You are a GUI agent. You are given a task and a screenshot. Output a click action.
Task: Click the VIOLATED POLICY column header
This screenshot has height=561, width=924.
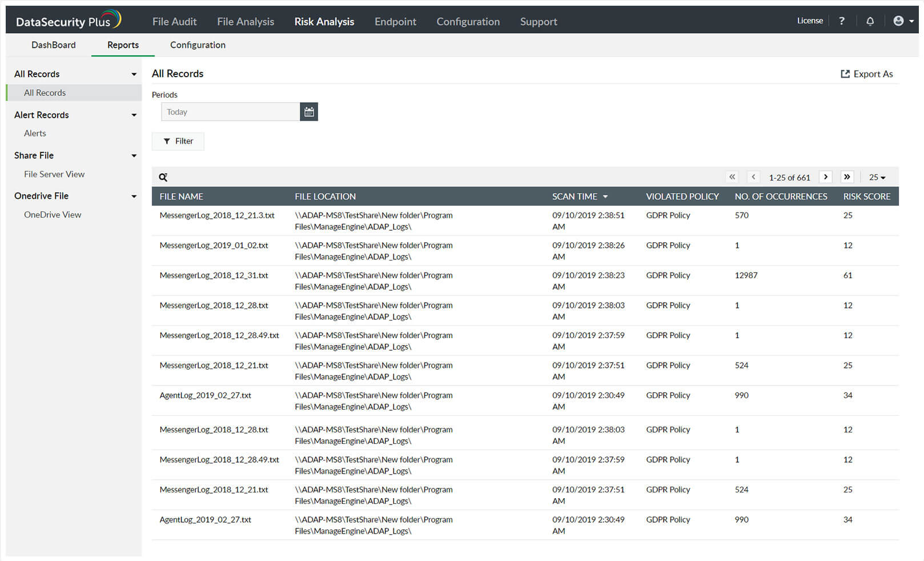click(x=682, y=197)
